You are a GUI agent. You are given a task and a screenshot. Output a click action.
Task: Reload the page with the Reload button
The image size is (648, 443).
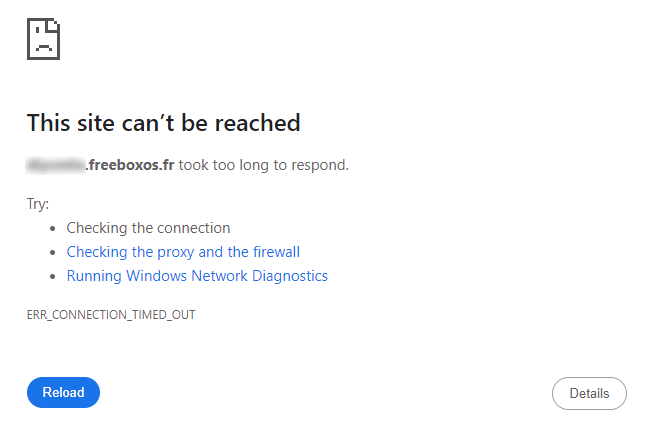[x=63, y=392]
